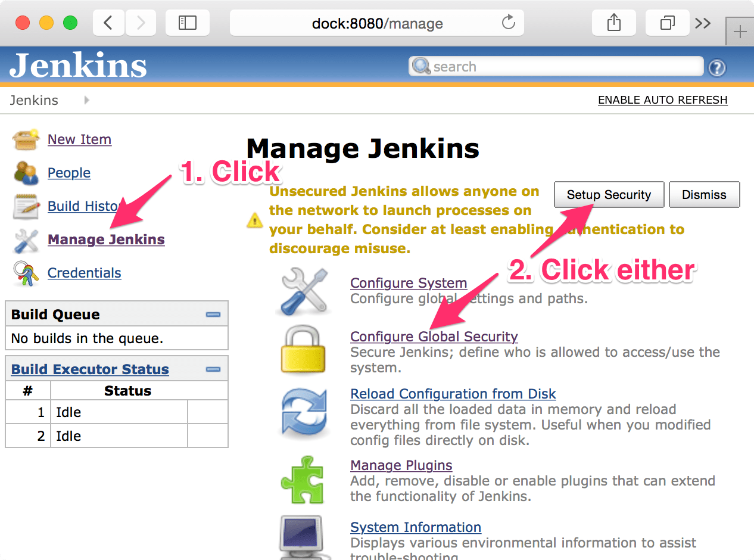The width and height of the screenshot is (754, 560).
Task: Select Jenkins in the breadcrumb
Action: (x=33, y=99)
